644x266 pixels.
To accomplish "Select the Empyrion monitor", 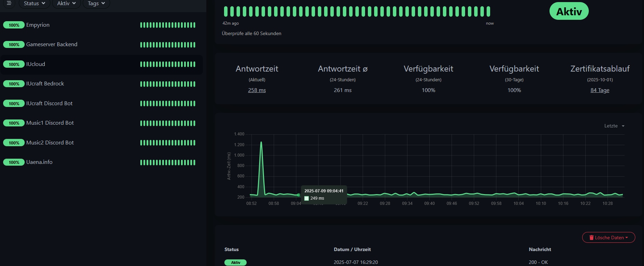I will pos(38,25).
